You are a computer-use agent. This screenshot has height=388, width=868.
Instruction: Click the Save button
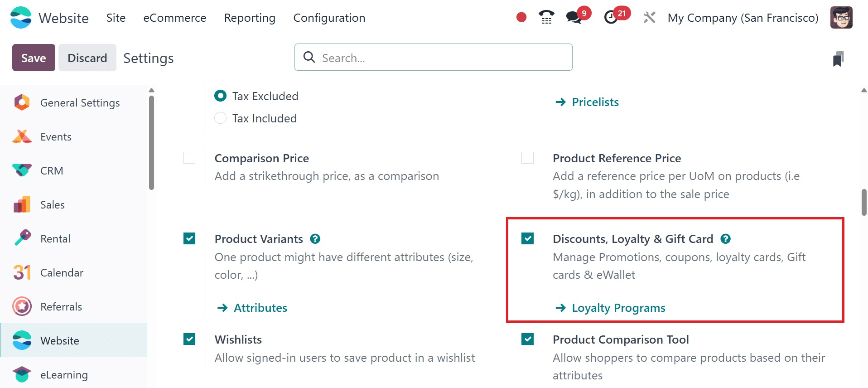point(33,58)
